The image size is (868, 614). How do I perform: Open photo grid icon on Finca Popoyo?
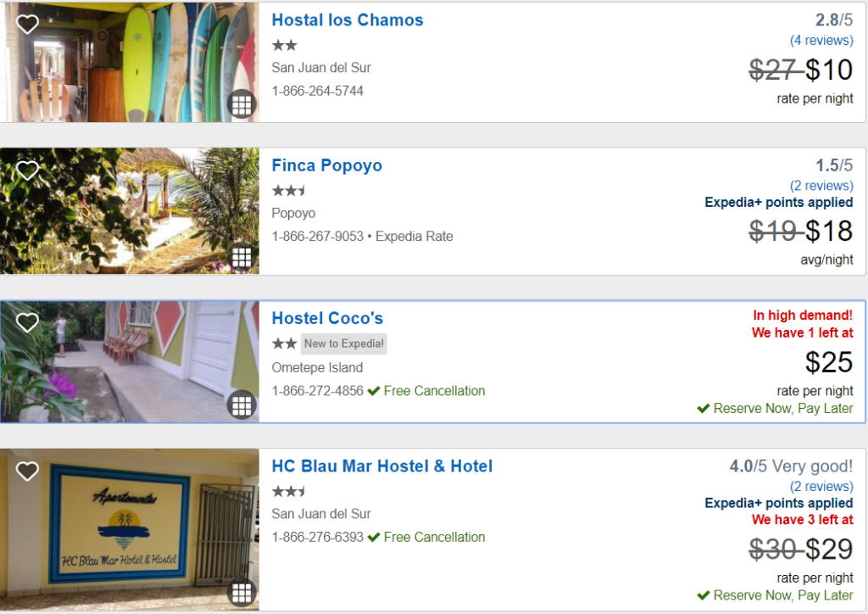point(242,258)
